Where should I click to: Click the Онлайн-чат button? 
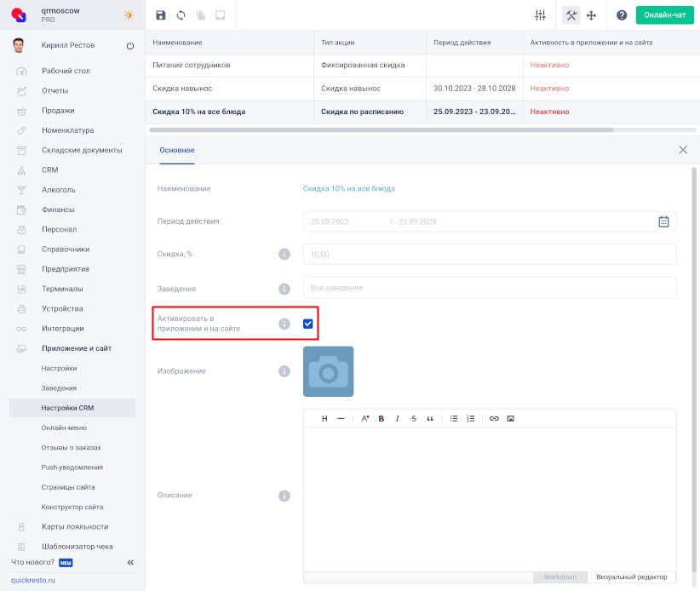click(x=665, y=15)
